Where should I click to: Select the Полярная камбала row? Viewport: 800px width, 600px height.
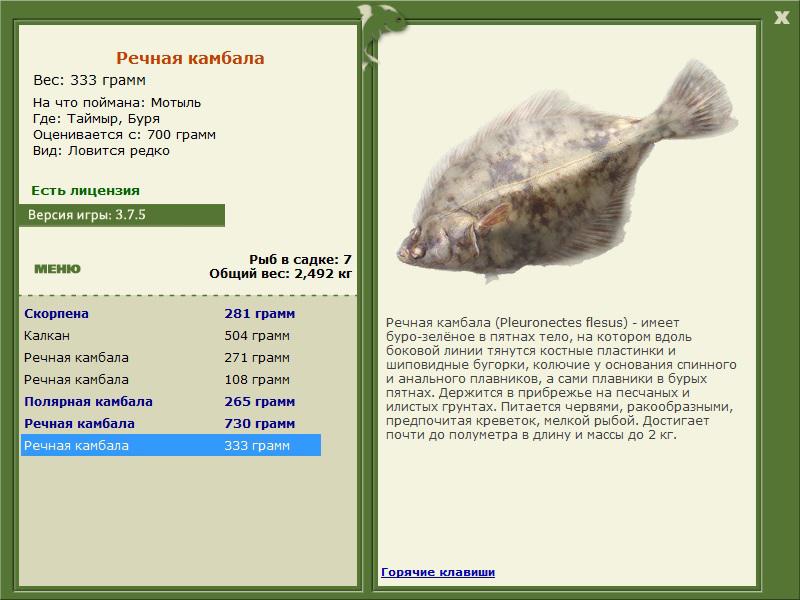tap(170, 401)
